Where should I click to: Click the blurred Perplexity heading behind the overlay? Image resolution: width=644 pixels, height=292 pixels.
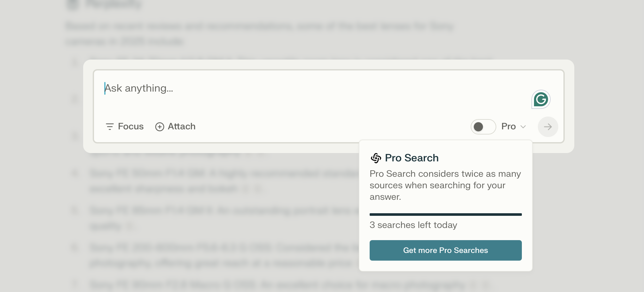114,4
